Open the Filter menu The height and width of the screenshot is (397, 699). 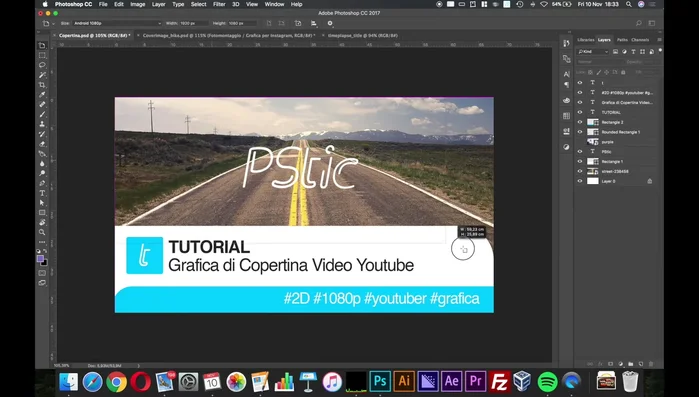[219, 4]
